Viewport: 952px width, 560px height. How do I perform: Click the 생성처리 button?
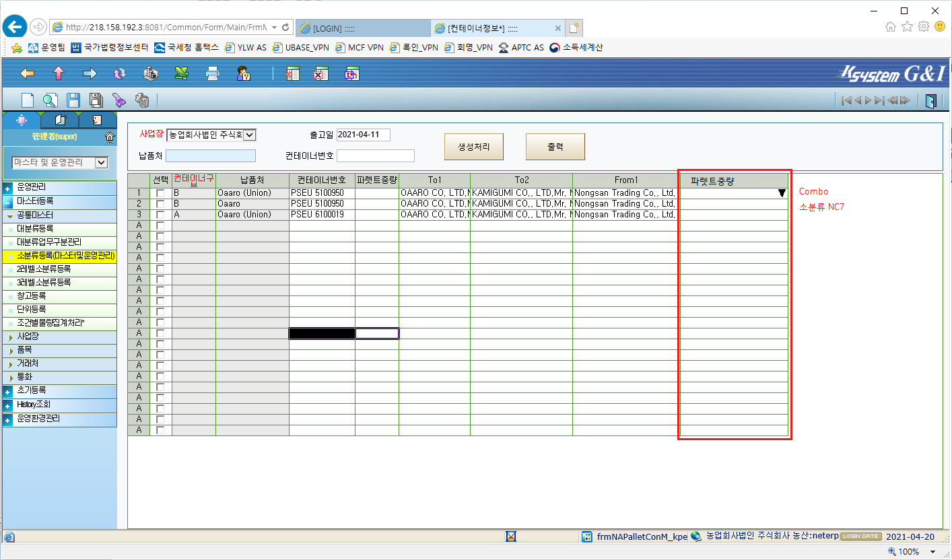click(x=474, y=147)
